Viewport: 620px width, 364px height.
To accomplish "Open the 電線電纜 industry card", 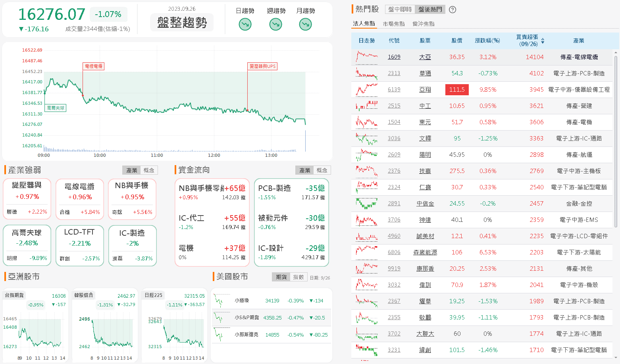I will click(x=80, y=199).
